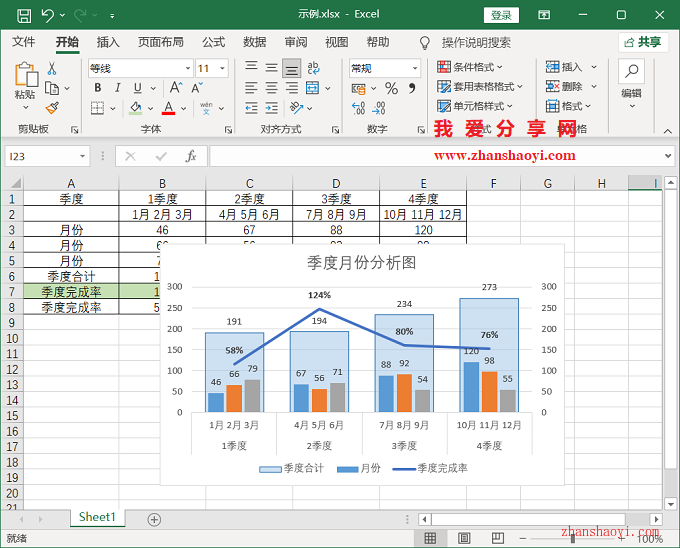Toggle Align Right
680x548 pixels.
click(291, 88)
